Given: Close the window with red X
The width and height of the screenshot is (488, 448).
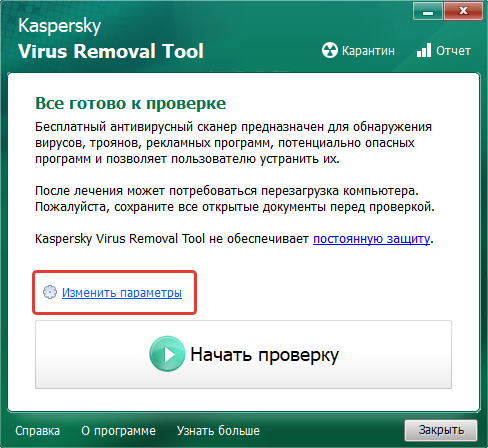Looking at the screenshot, I should [x=463, y=12].
